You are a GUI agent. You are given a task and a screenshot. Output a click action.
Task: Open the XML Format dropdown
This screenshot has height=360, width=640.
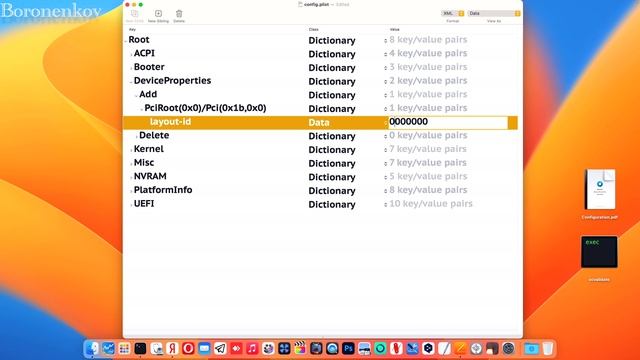(x=452, y=13)
